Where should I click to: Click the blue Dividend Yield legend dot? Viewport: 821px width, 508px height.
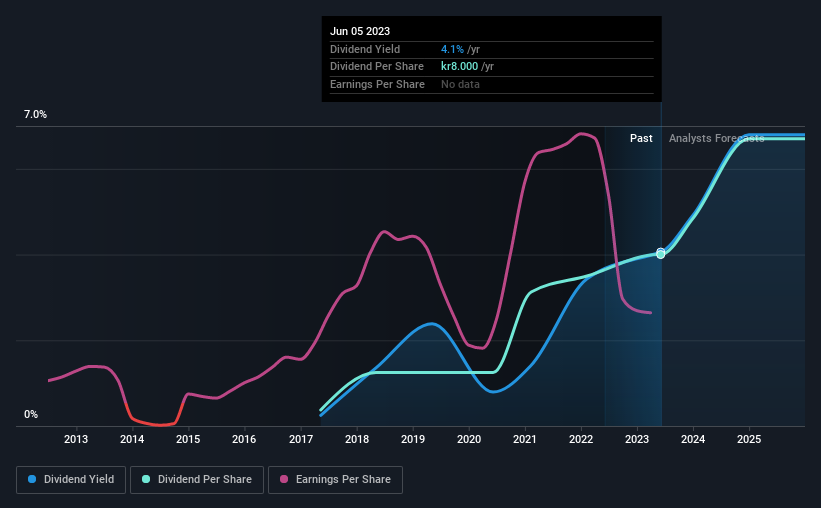[x=32, y=479]
